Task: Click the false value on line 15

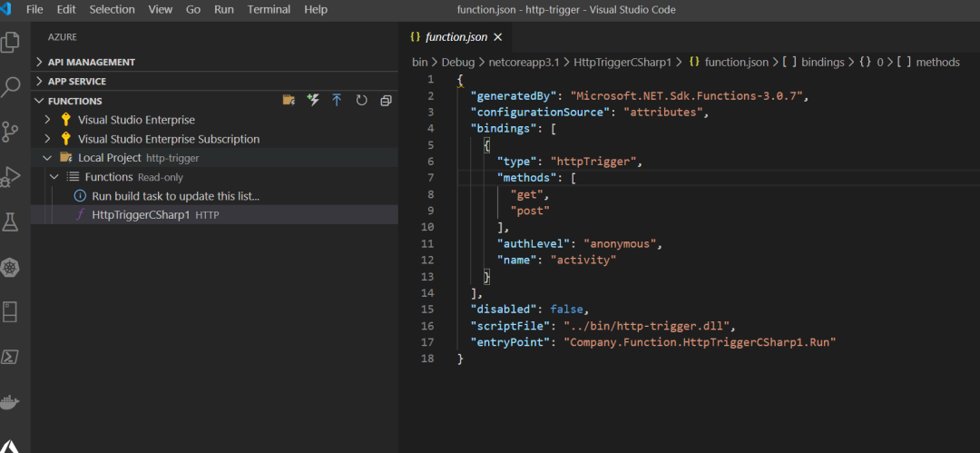Action: tap(566, 309)
